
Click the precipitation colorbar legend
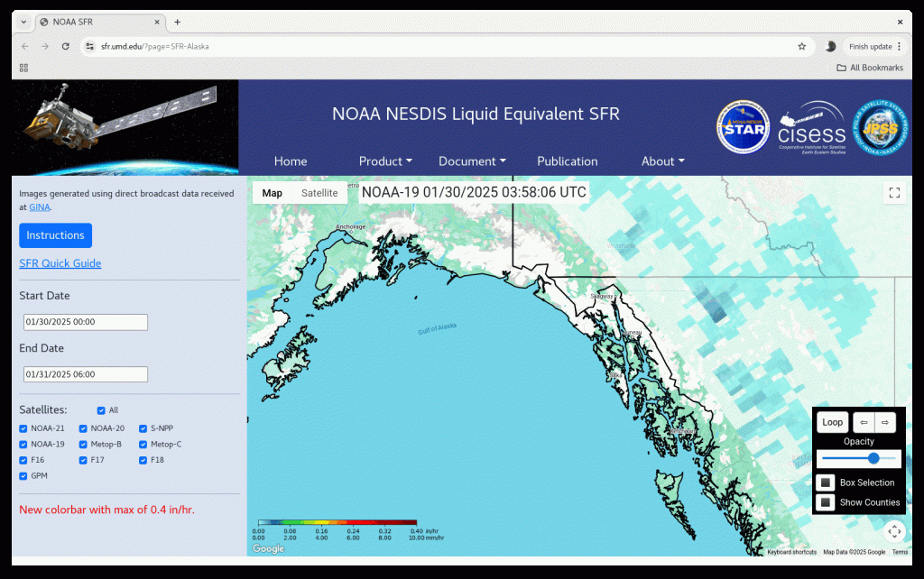click(x=337, y=522)
